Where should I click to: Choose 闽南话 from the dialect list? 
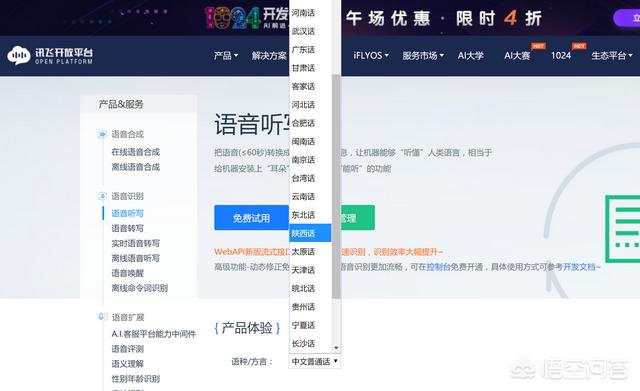pyautogui.click(x=310, y=141)
